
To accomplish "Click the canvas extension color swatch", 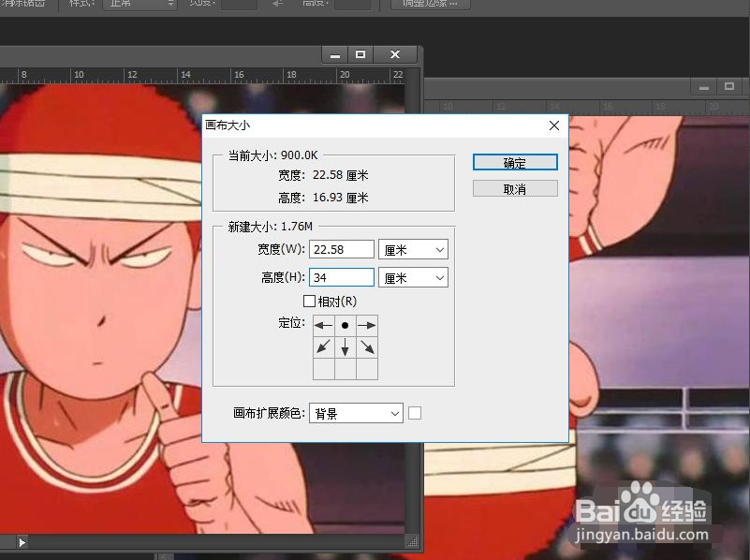I will coord(415,413).
